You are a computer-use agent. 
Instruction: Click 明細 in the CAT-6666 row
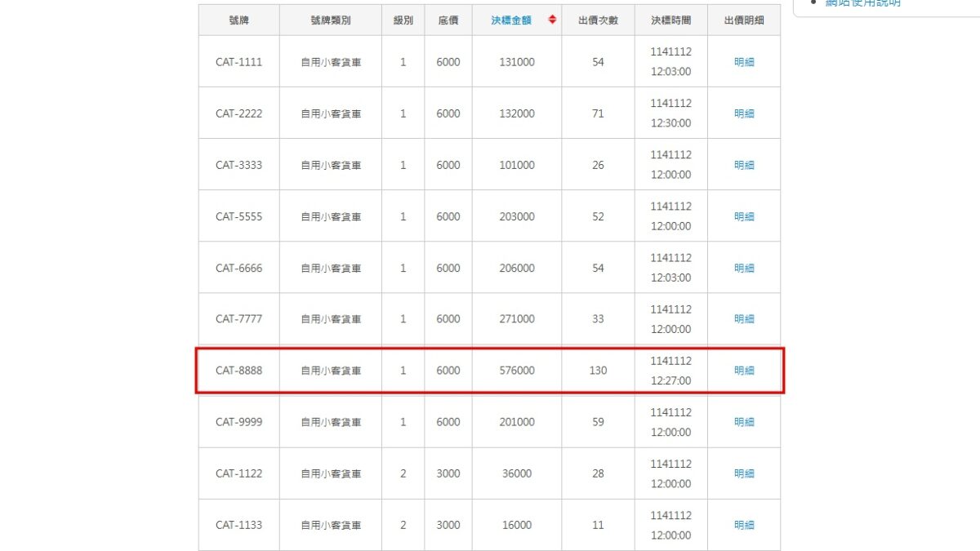point(744,268)
